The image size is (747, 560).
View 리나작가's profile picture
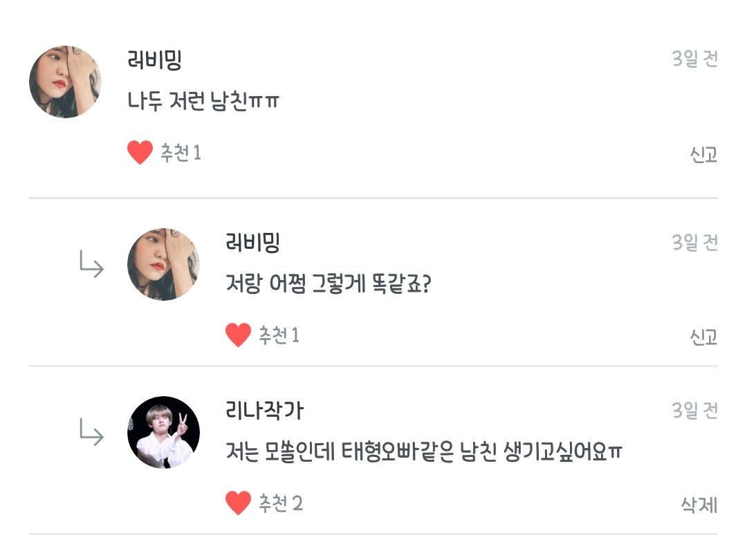[164, 432]
